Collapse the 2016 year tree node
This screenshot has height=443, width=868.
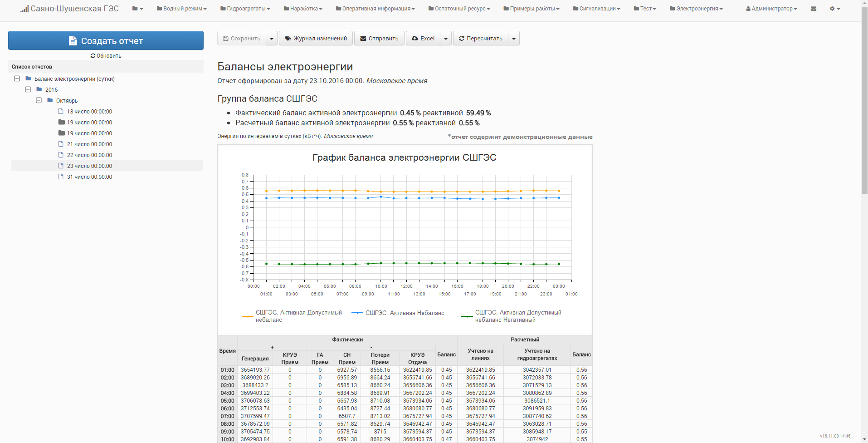click(28, 89)
